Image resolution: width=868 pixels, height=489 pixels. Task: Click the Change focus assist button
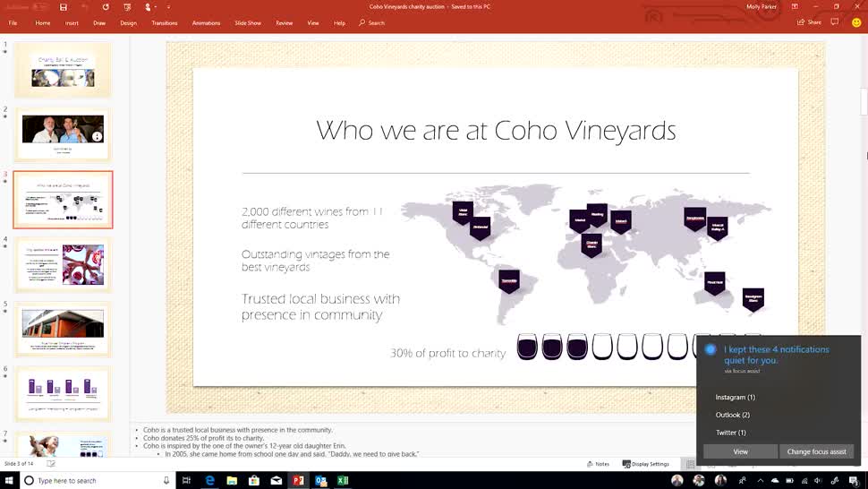(816, 451)
